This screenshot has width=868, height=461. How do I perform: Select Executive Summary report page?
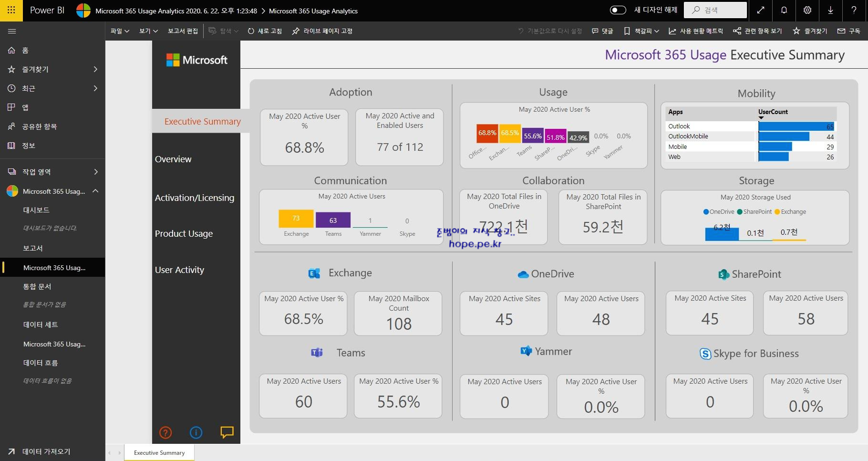202,121
